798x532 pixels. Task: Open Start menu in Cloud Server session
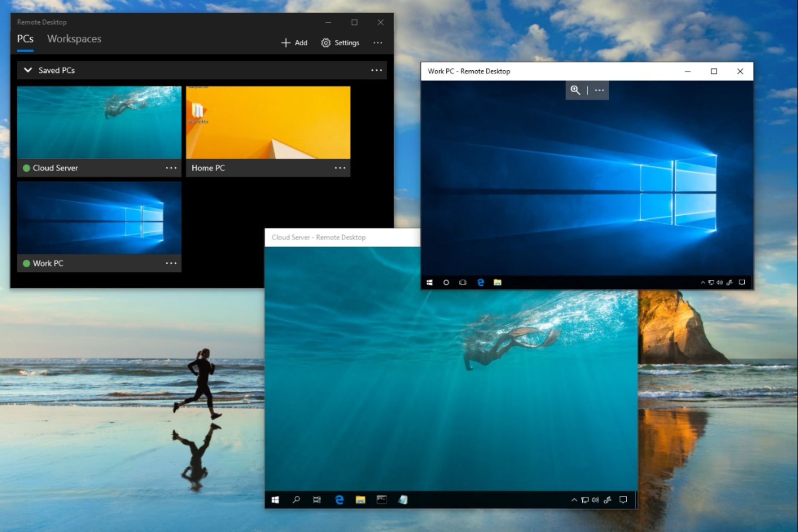[x=275, y=500]
